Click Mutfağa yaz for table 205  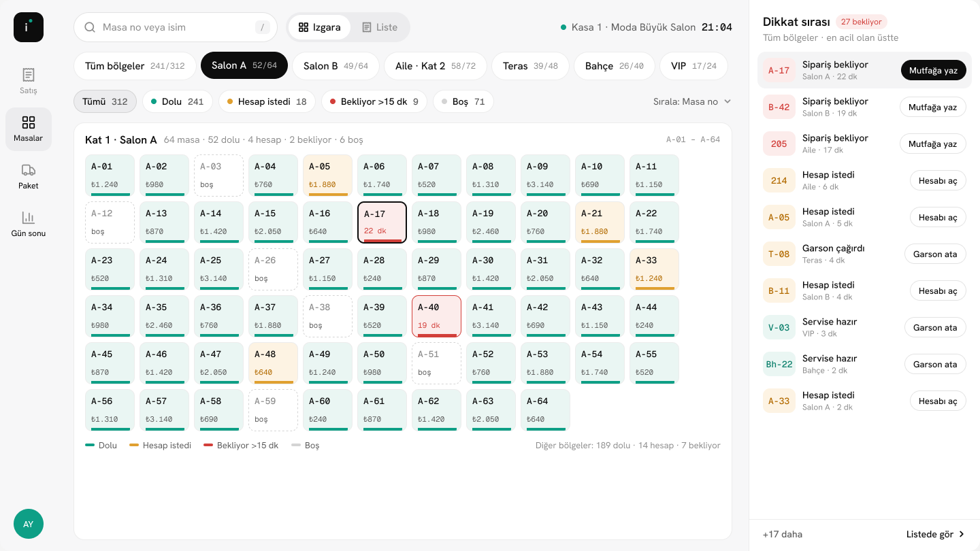[x=933, y=144]
